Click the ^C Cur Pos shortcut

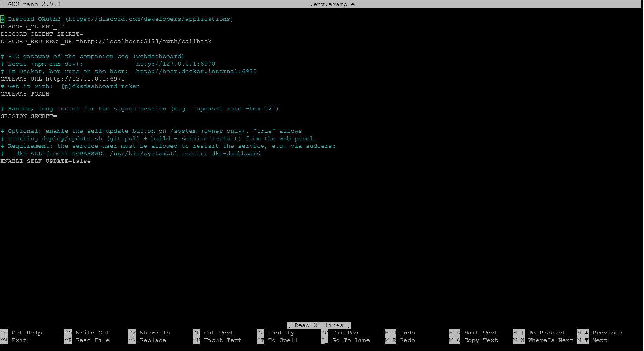[x=340, y=333]
